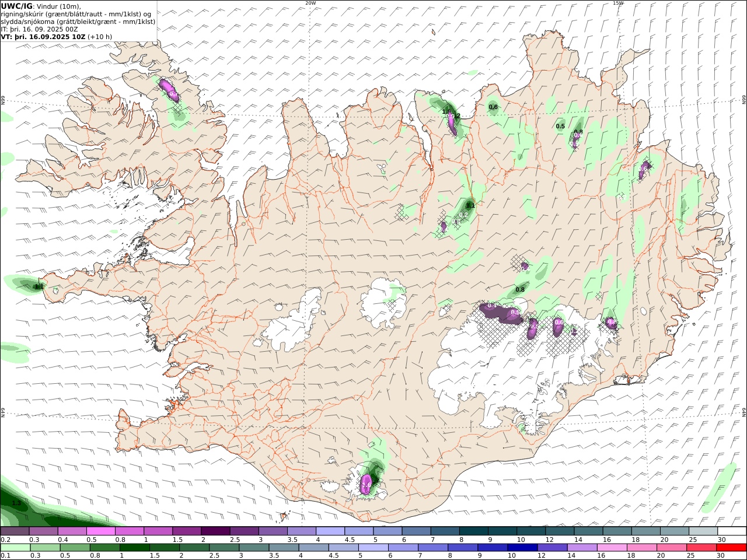This screenshot has width=747, height=560.
Task: Pick the grey-green 3 swatch in the lower legend row
Action: click(254, 547)
